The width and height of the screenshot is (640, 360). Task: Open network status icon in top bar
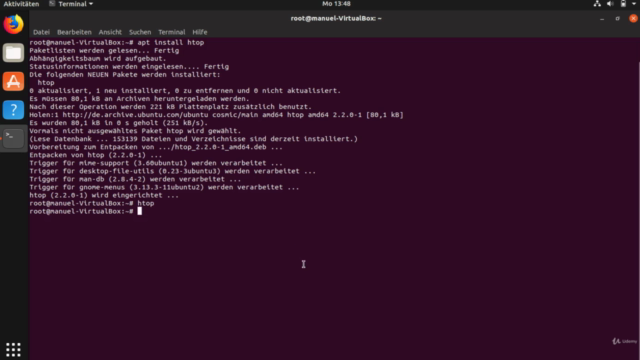click(597, 4)
